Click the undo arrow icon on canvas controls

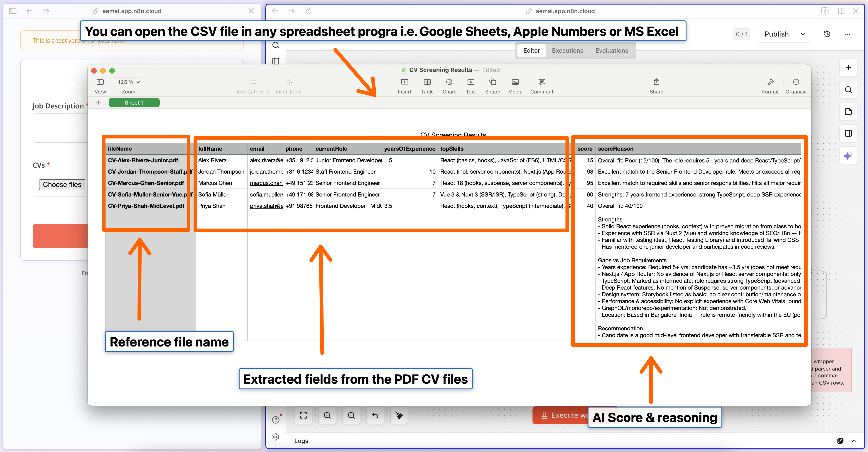[x=375, y=415]
